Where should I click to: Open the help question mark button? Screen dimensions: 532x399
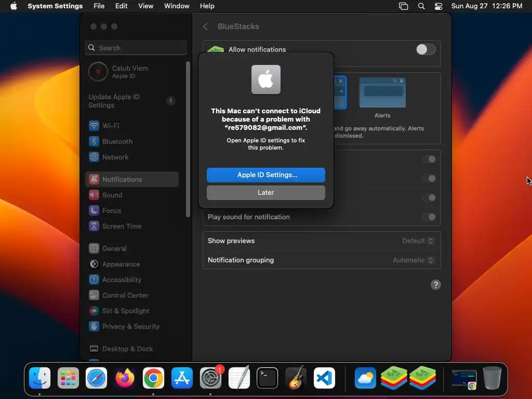[436, 285]
